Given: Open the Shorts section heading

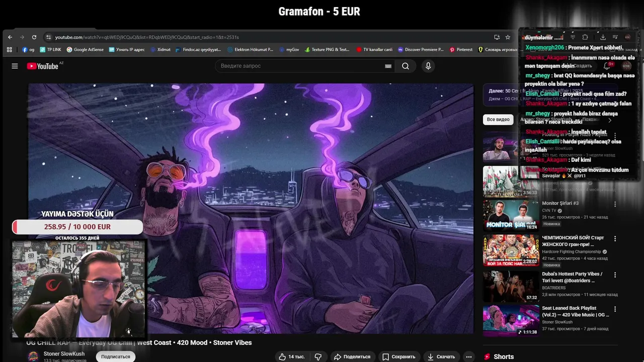Looking at the screenshot, I should (x=504, y=356).
